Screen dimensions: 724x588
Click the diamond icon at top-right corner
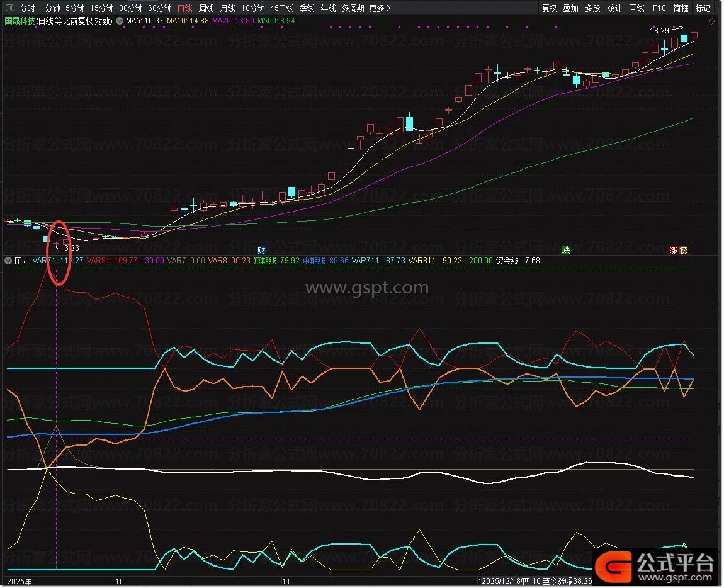click(x=711, y=21)
